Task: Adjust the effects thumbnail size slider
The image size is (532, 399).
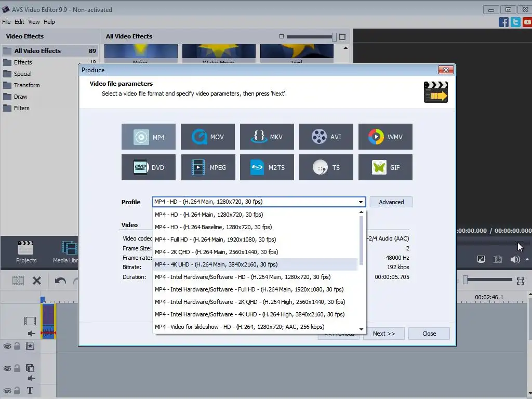Action: pos(334,37)
